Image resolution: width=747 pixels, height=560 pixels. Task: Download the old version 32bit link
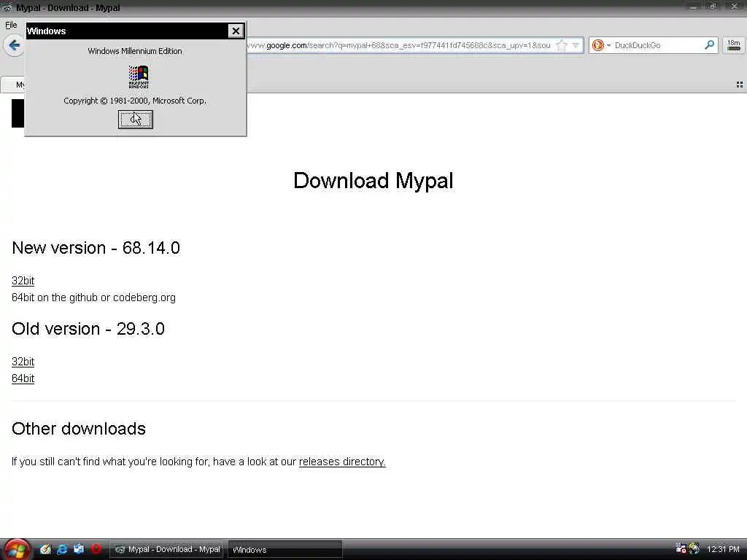pyautogui.click(x=23, y=362)
